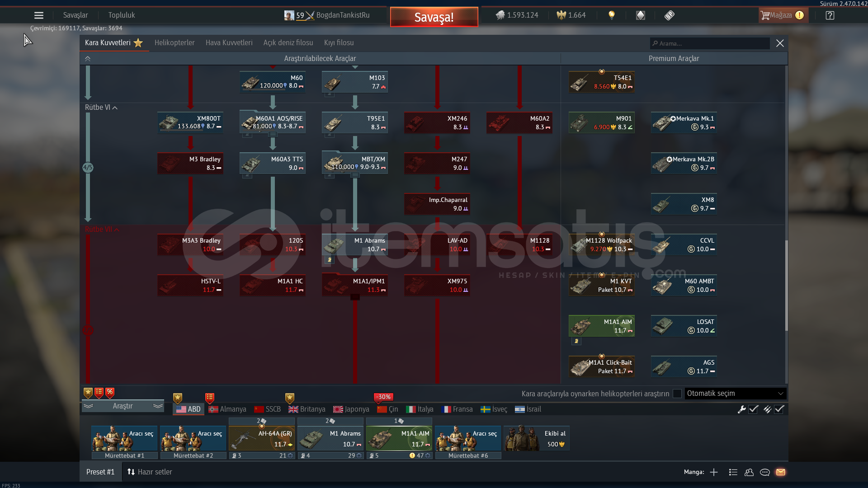Click the tech tree vertical scrollbar
The image size is (868, 488).
point(786,285)
